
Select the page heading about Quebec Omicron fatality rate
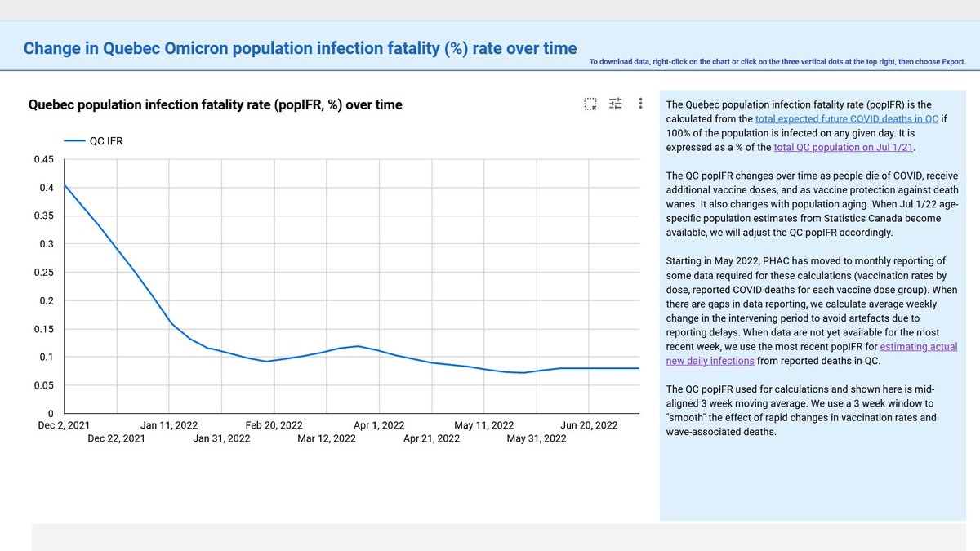302,47
